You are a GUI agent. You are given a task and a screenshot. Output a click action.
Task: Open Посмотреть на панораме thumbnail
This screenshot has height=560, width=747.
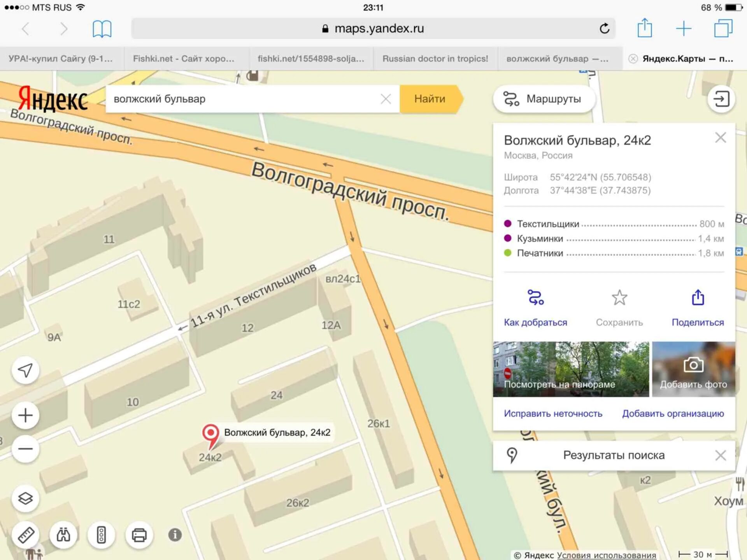coord(571,369)
